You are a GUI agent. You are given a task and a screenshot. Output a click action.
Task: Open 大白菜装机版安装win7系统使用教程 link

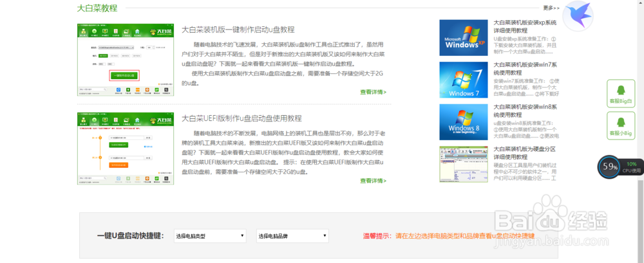click(525, 69)
